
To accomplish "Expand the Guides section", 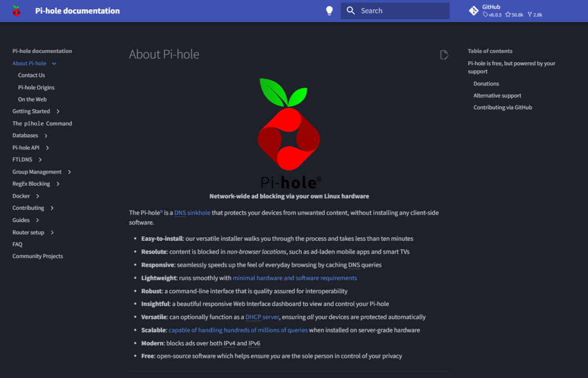I will [x=37, y=221].
